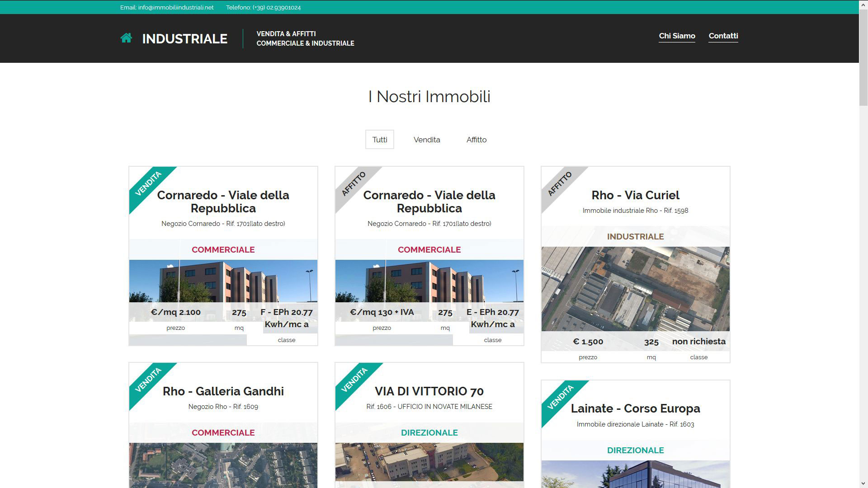Viewport: 868px width, 488px height.
Task: Click the aerial photo of Rho Galleria Gandhi
Action: [223, 465]
